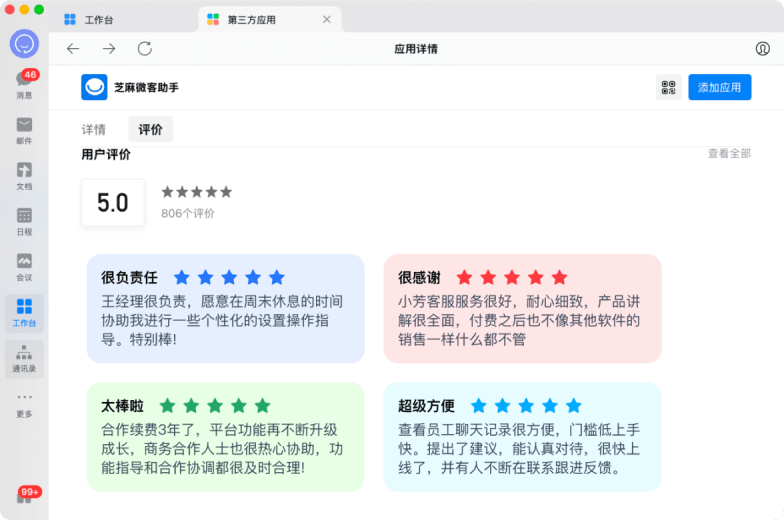
Task: Switch to the 工作台 window tab
Action: point(98,20)
